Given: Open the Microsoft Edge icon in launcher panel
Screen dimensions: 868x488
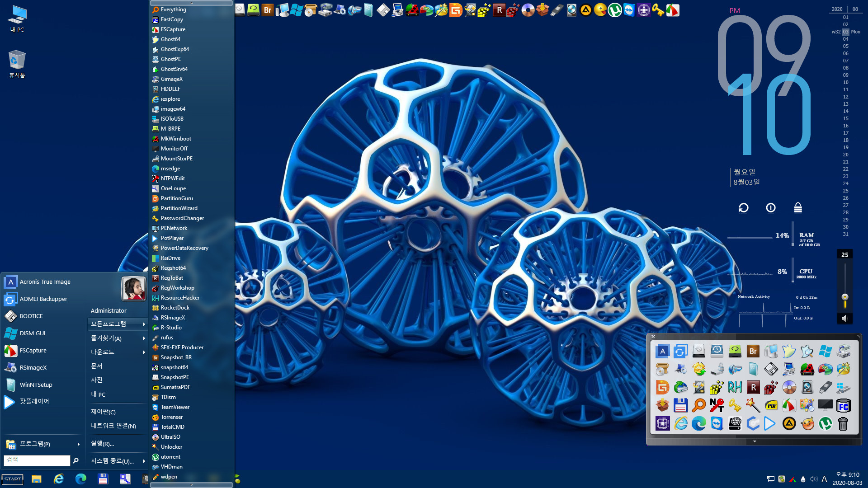Looking at the screenshot, I should (x=698, y=423).
